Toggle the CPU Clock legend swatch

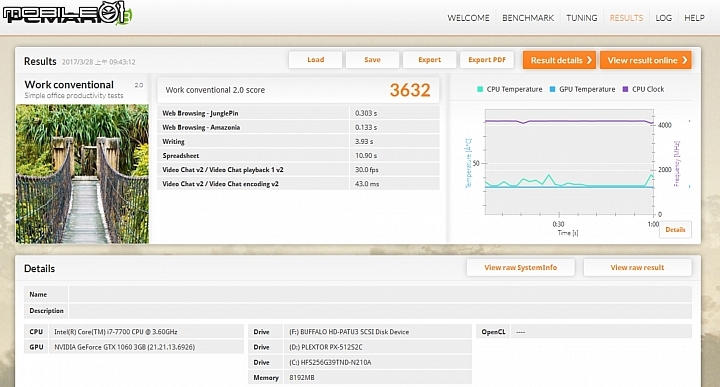[x=625, y=89]
